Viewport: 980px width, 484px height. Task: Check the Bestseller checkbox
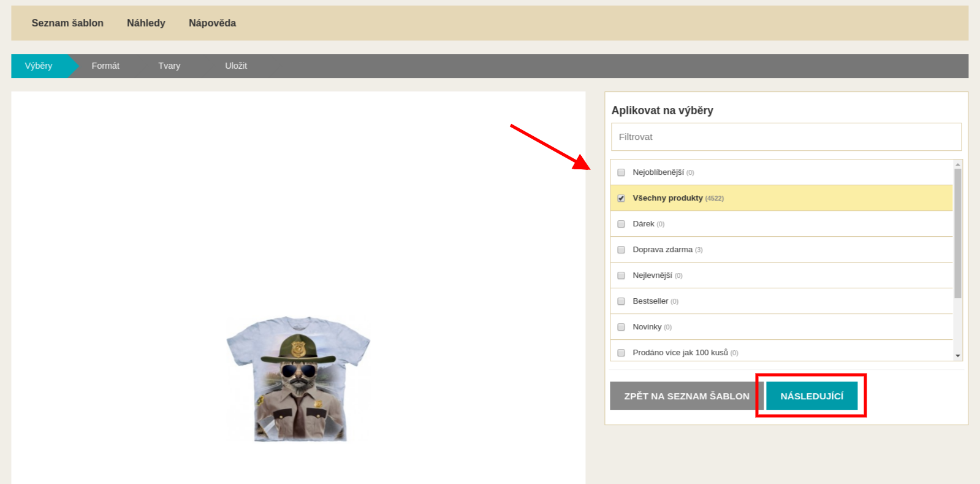point(621,301)
